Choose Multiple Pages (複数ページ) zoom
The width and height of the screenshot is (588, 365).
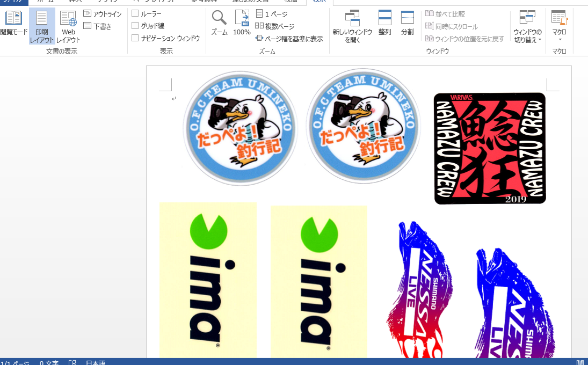[274, 26]
